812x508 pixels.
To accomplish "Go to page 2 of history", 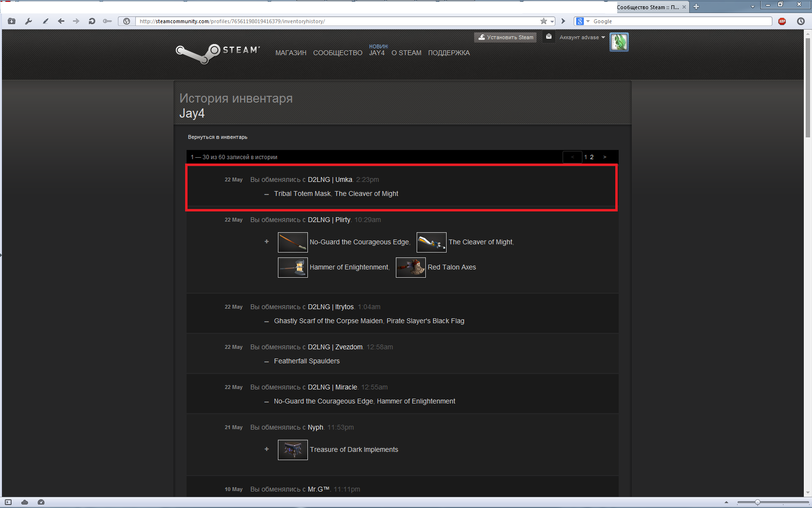I will point(592,157).
